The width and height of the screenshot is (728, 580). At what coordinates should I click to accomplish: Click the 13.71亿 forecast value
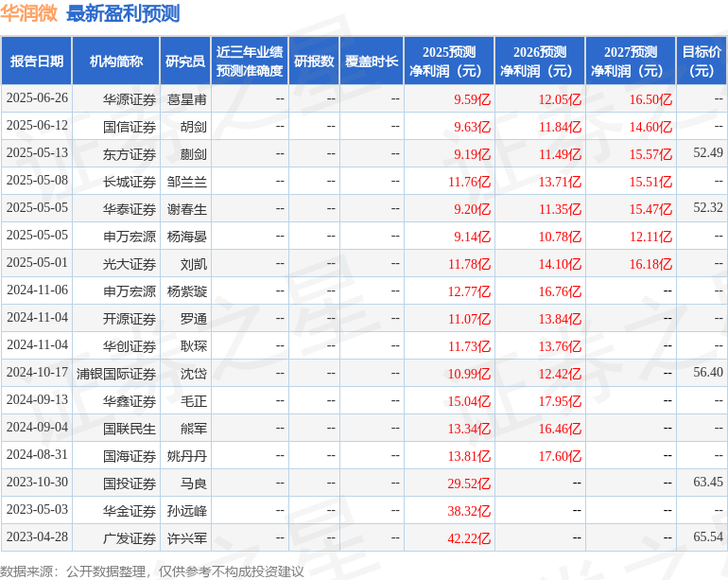click(x=560, y=182)
